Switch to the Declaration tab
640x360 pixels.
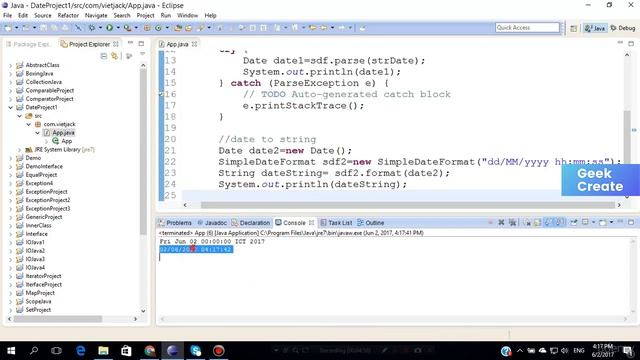click(x=251, y=223)
